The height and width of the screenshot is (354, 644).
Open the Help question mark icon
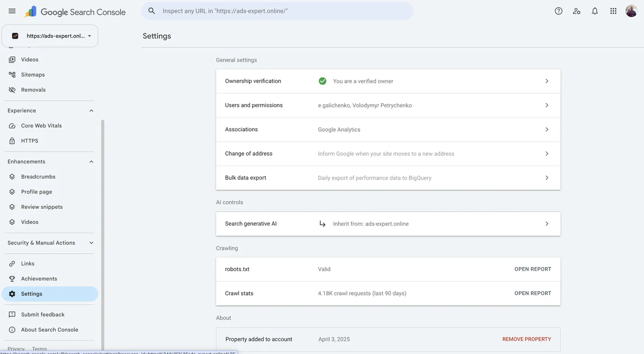pyautogui.click(x=558, y=11)
